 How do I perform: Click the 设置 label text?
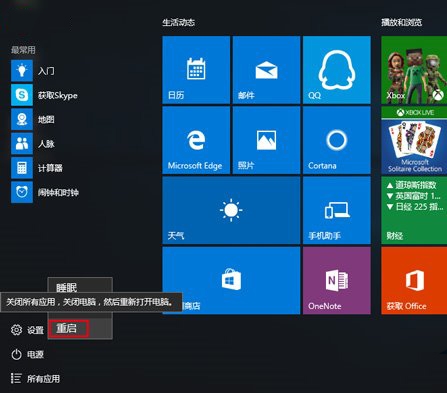click(x=36, y=330)
